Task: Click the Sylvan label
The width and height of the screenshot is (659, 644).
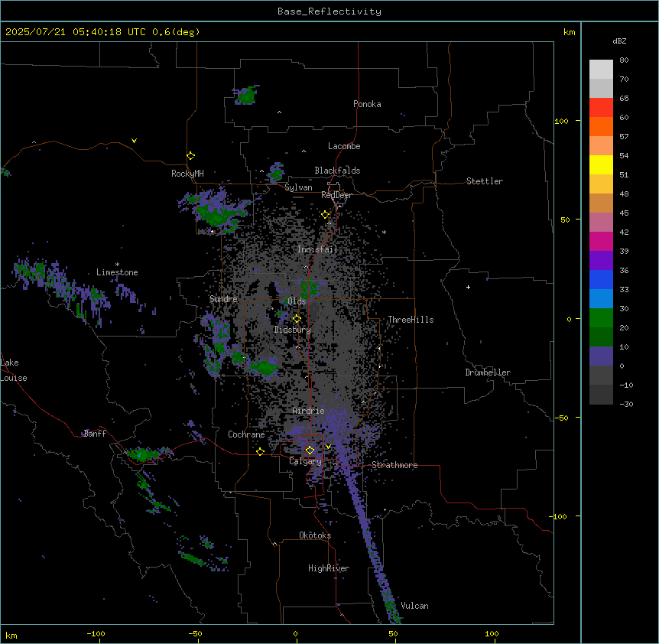Action: [298, 187]
